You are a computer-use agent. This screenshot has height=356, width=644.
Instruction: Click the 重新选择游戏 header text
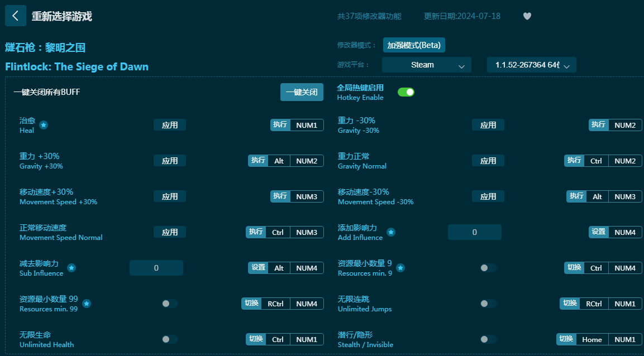coord(62,16)
